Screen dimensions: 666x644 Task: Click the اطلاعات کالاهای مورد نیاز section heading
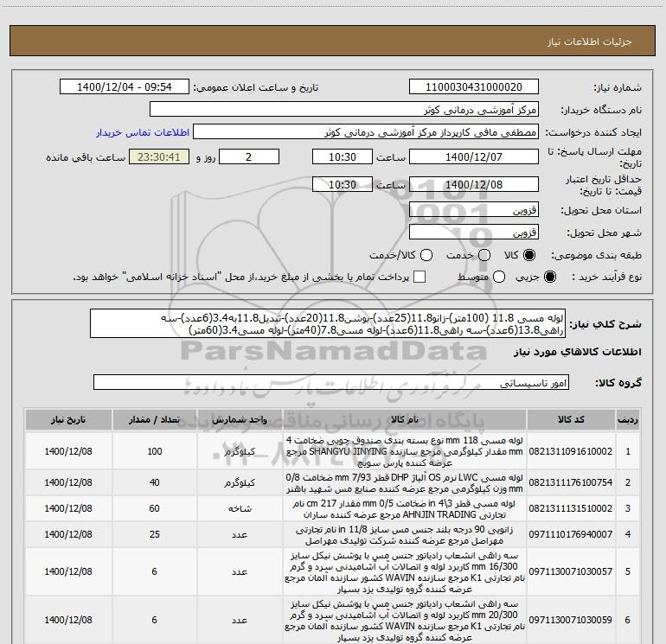coord(578,352)
